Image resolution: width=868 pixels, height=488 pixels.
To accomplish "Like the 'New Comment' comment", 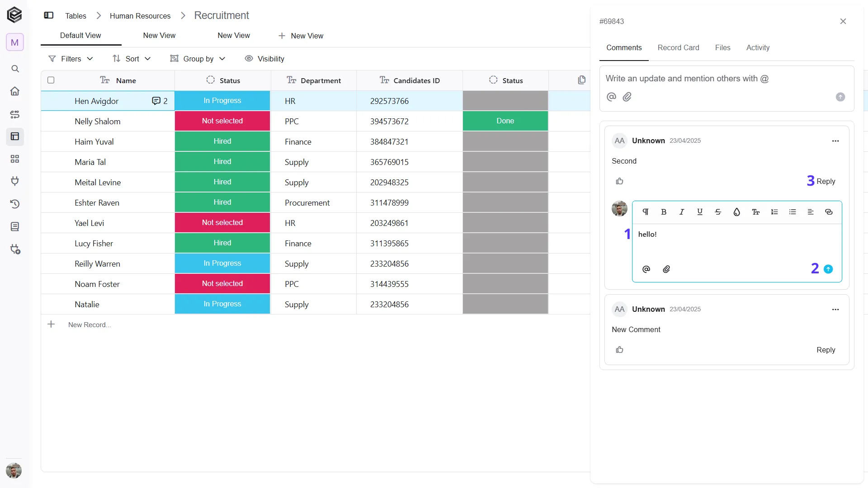I will point(619,350).
